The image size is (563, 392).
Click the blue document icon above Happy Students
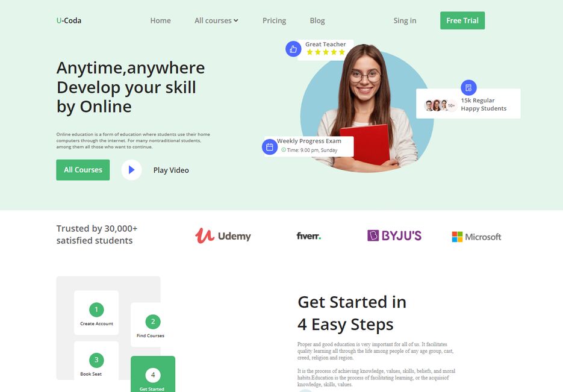click(468, 87)
